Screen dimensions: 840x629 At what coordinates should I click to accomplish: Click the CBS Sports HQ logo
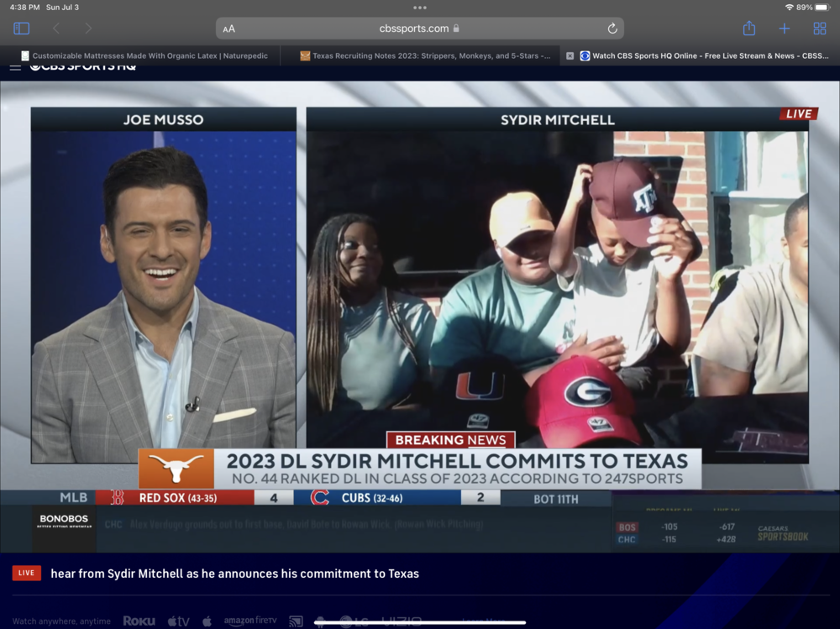[x=84, y=66]
